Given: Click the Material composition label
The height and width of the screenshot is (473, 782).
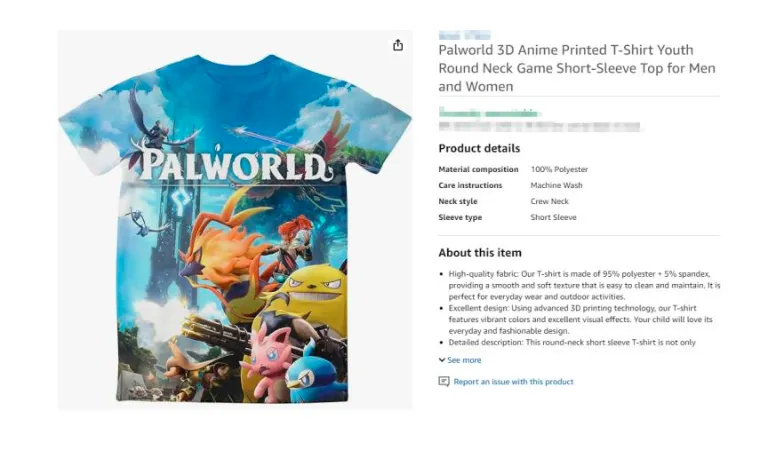Looking at the screenshot, I should coord(478,170).
